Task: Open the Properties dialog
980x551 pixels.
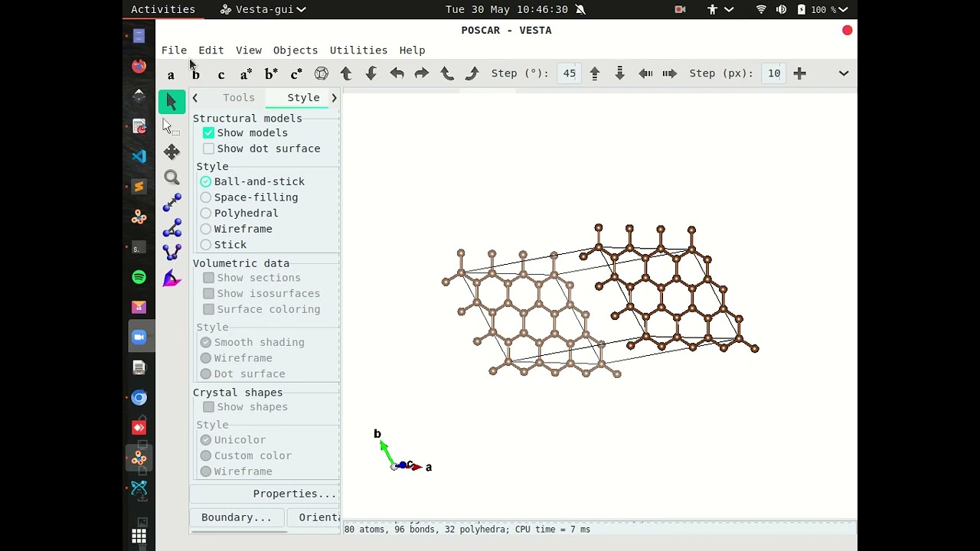Action: click(x=265, y=494)
